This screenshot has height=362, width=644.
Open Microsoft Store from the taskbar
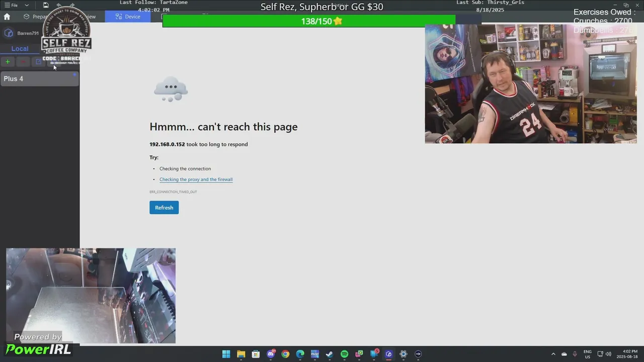click(256, 354)
